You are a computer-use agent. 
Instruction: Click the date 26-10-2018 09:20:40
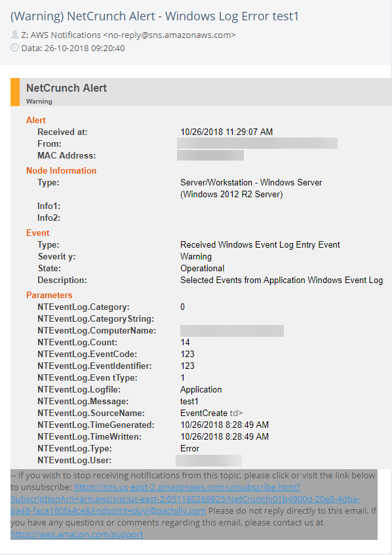tap(85, 48)
